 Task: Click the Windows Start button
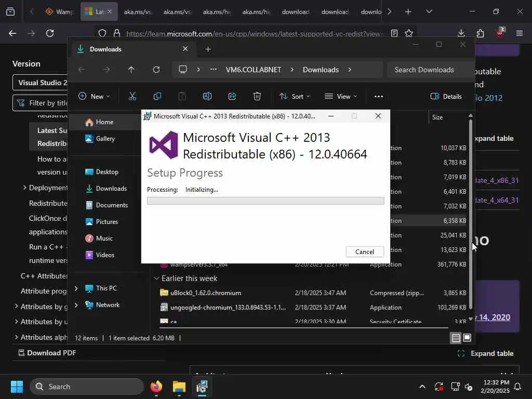click(x=17, y=387)
